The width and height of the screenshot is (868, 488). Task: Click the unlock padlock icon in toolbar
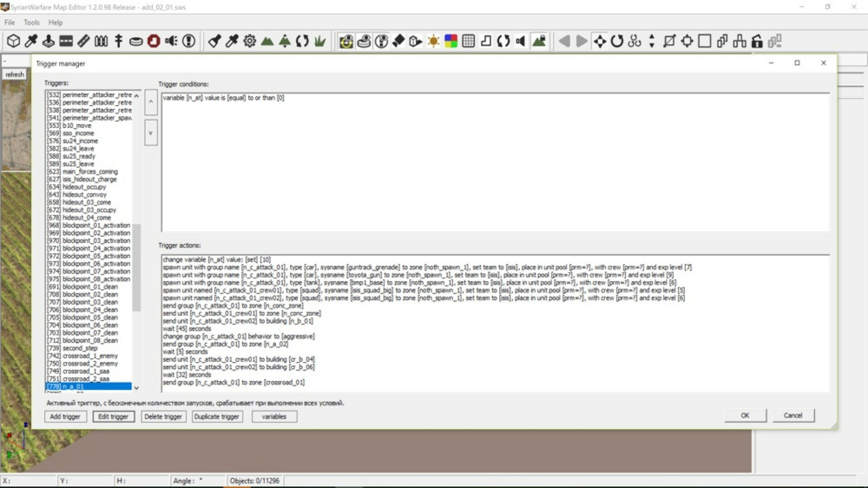tap(757, 41)
